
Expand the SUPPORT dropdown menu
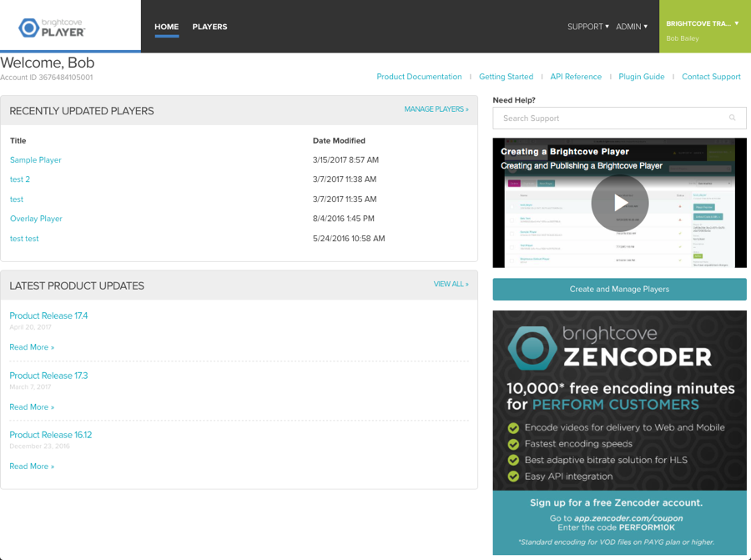588,27
